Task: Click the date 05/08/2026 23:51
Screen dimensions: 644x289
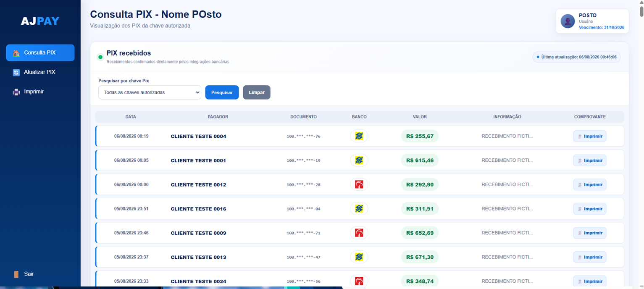Action: pyautogui.click(x=131, y=209)
